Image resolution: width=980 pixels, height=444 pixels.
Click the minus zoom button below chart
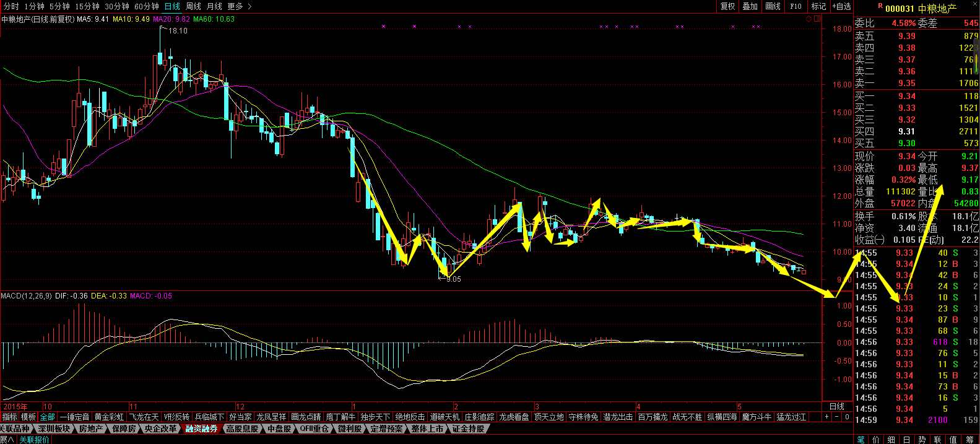pyautogui.click(x=837, y=417)
